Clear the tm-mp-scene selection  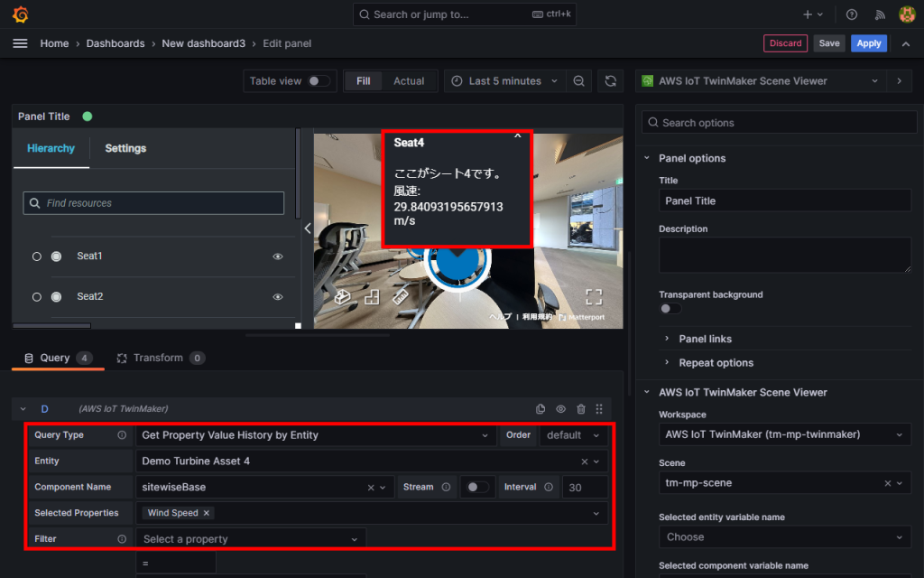888,483
